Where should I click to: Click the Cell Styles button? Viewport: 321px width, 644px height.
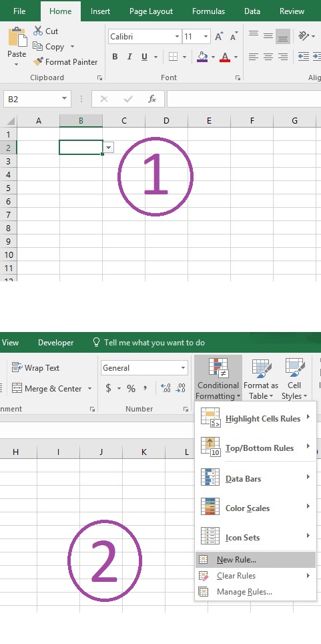point(294,378)
